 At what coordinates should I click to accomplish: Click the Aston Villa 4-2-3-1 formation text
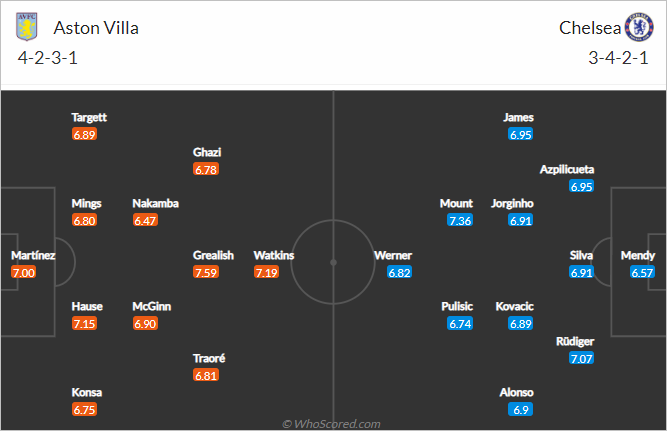[48, 58]
